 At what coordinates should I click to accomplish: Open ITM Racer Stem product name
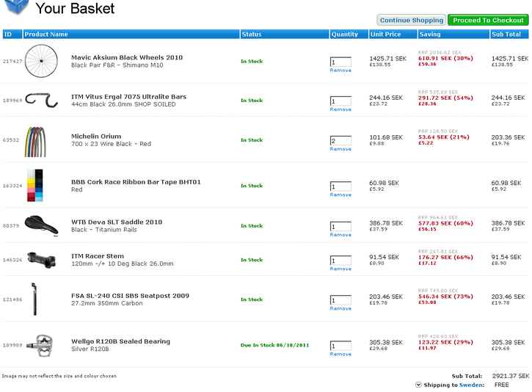(98, 256)
